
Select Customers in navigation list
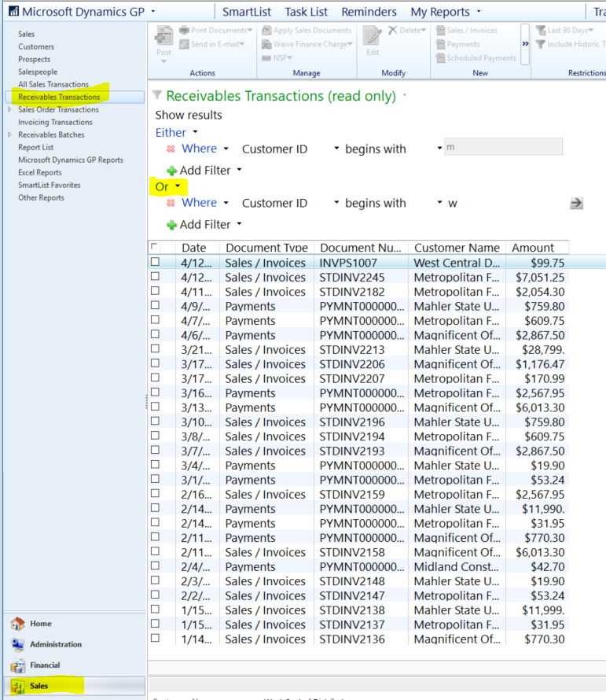pyautogui.click(x=36, y=46)
